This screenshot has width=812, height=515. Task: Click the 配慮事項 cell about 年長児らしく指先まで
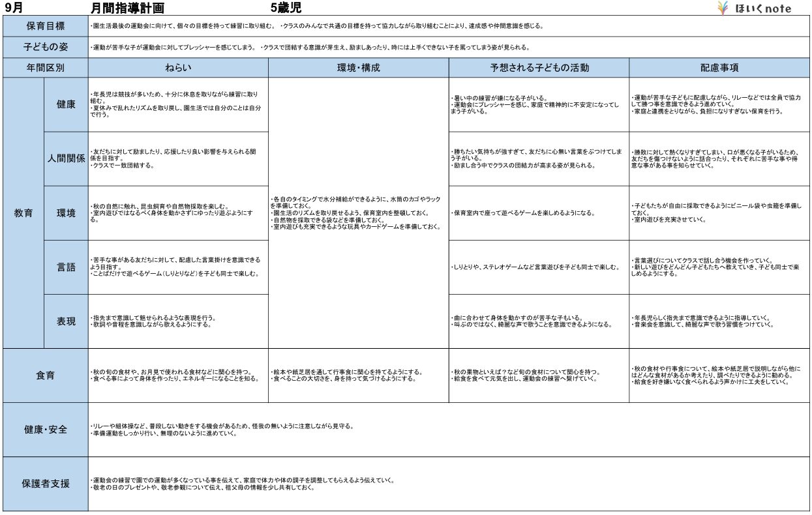719,321
